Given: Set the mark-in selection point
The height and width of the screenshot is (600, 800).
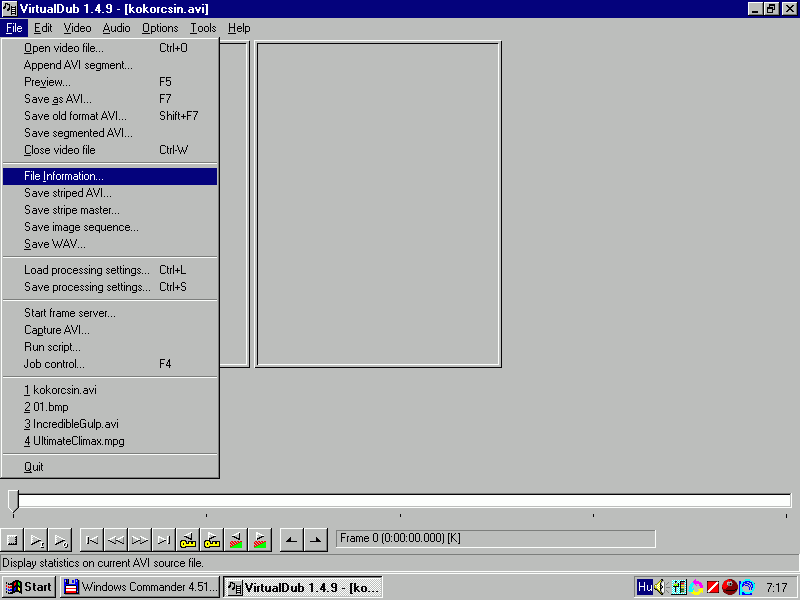Looking at the screenshot, I should click(291, 540).
